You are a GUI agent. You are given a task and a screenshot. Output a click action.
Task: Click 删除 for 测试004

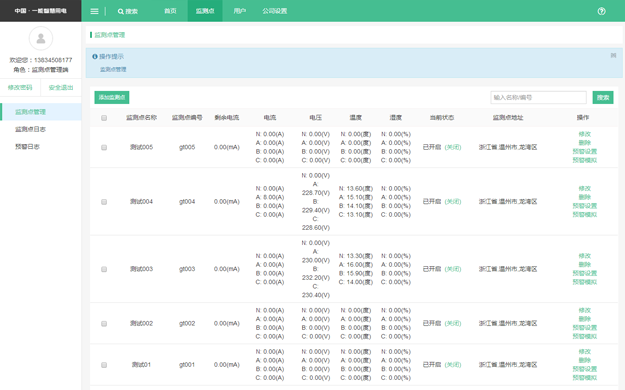pos(585,197)
